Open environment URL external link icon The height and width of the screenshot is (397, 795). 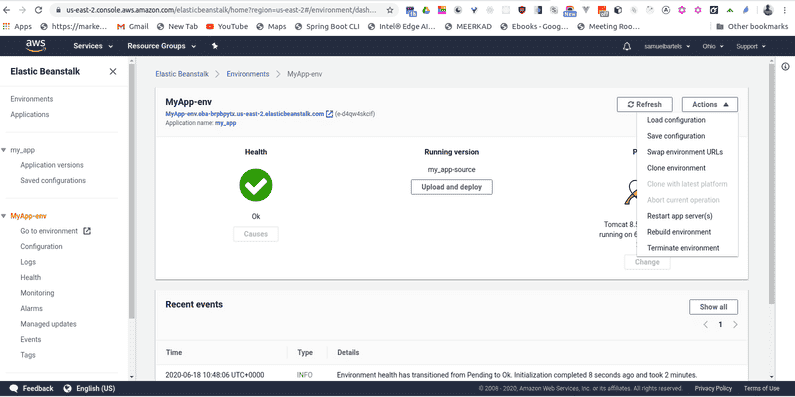(330, 114)
